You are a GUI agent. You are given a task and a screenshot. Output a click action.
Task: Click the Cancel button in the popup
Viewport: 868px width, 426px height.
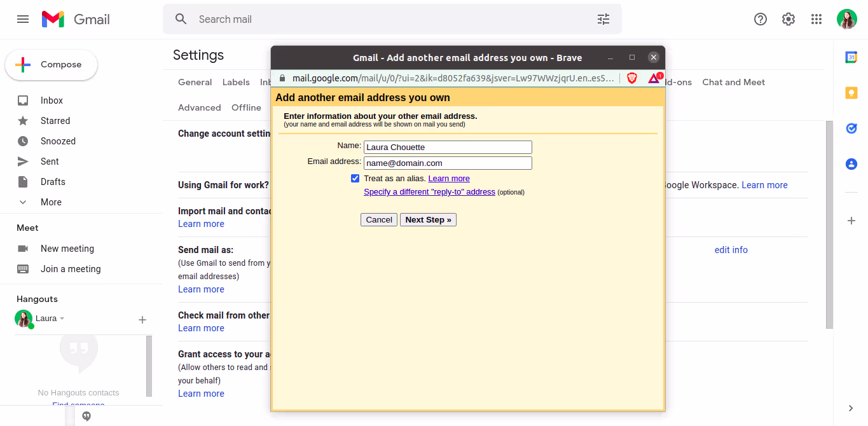click(x=379, y=220)
